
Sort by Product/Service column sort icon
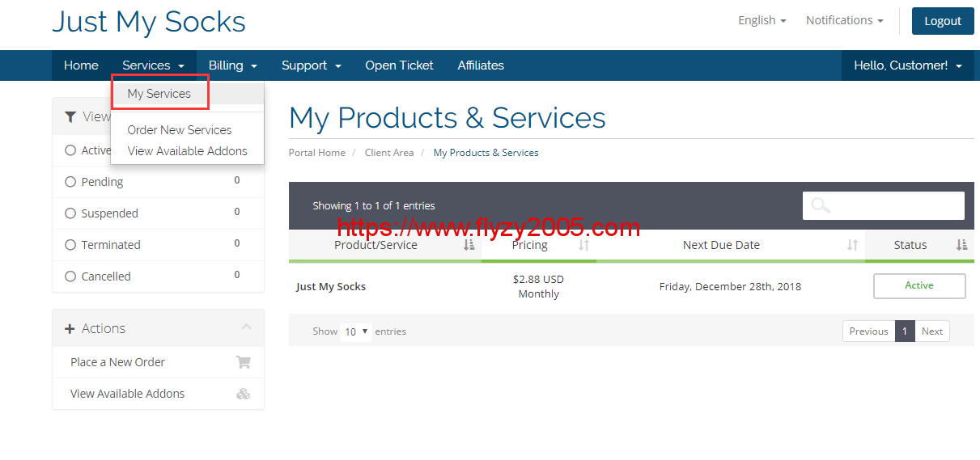click(x=469, y=245)
